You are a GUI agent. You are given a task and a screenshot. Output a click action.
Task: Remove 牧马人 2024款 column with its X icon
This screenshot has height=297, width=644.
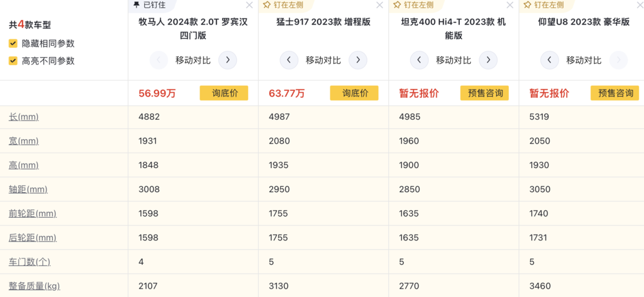[x=249, y=5]
